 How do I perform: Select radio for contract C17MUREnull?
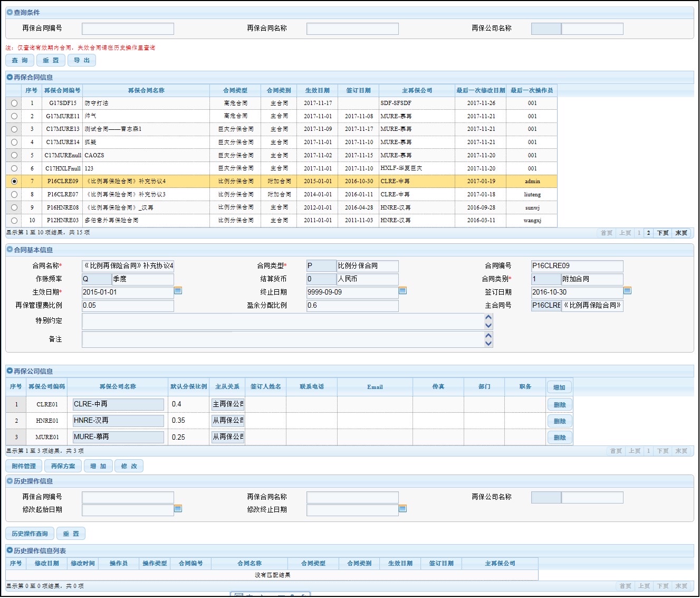coord(14,156)
